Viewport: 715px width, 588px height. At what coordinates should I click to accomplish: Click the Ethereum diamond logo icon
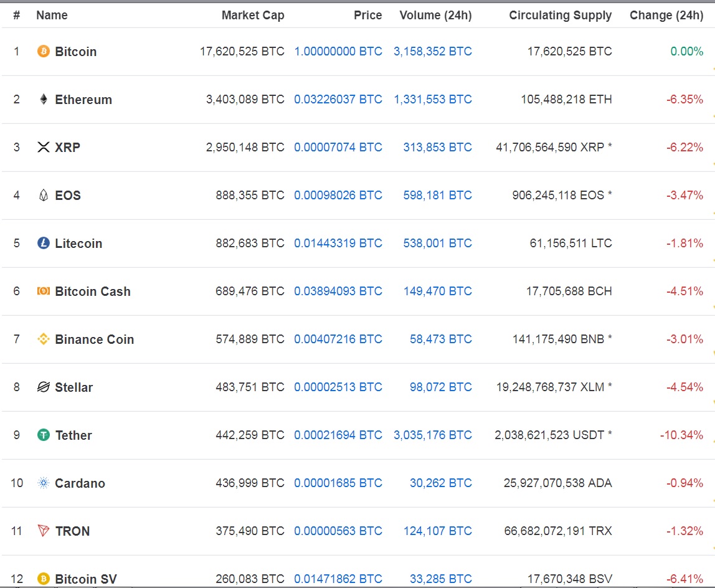(x=44, y=99)
